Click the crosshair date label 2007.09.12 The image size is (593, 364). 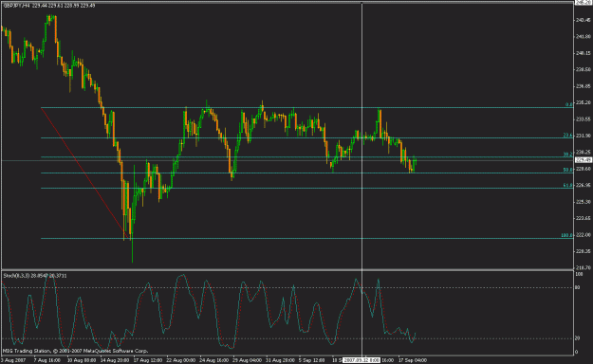pyautogui.click(x=361, y=360)
